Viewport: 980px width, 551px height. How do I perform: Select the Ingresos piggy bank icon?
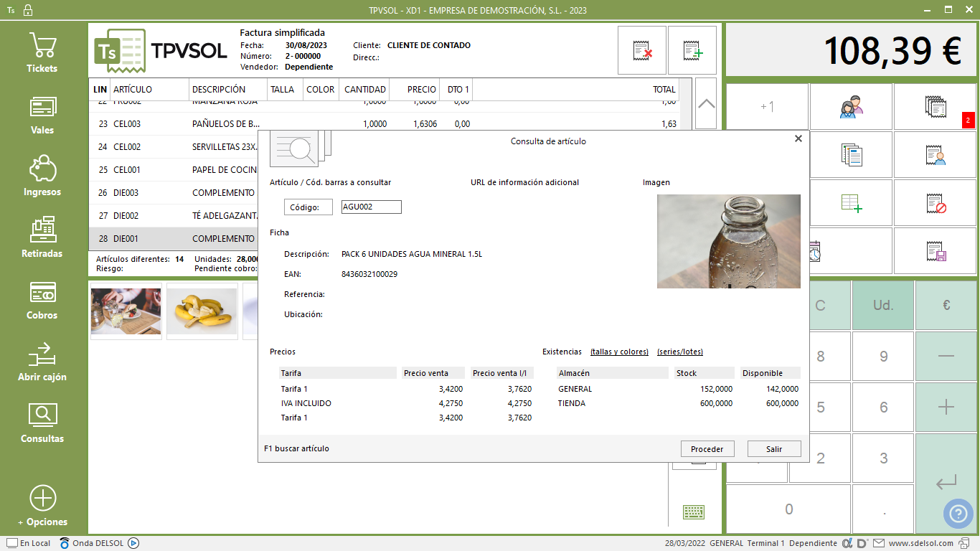pyautogui.click(x=42, y=176)
